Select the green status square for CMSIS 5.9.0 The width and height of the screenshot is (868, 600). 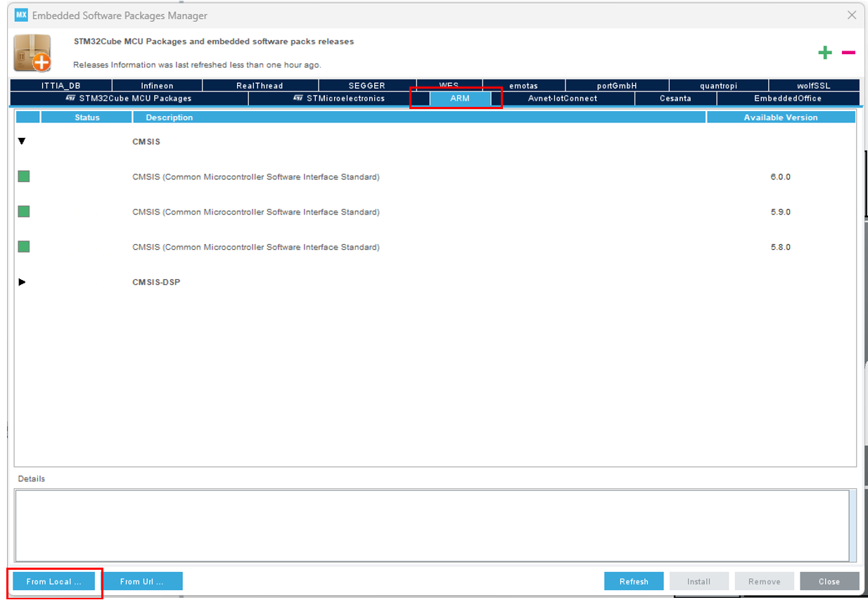click(23, 212)
